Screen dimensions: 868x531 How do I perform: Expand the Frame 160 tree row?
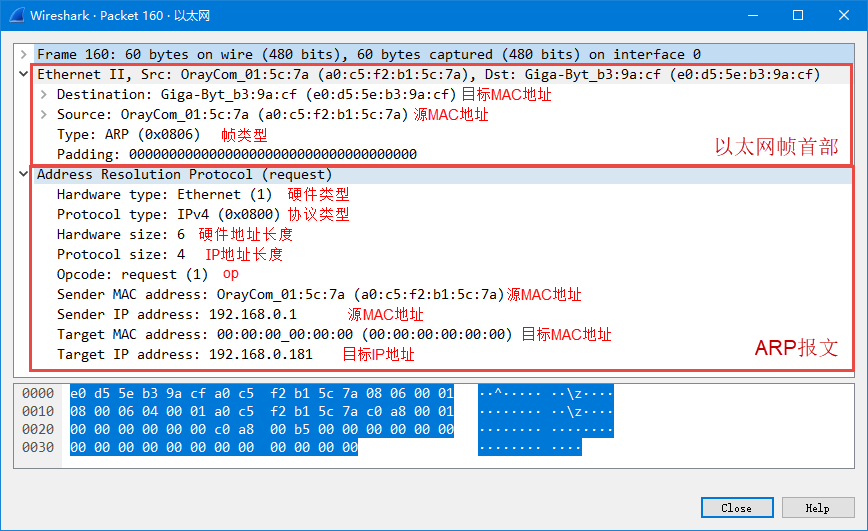[23, 54]
